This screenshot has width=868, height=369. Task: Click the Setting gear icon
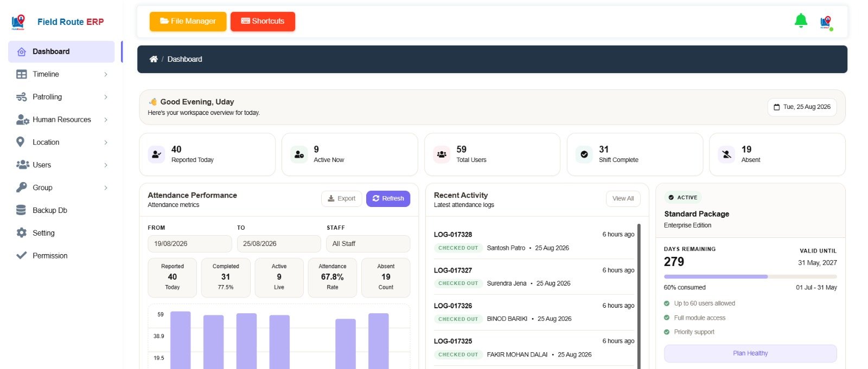tap(22, 233)
